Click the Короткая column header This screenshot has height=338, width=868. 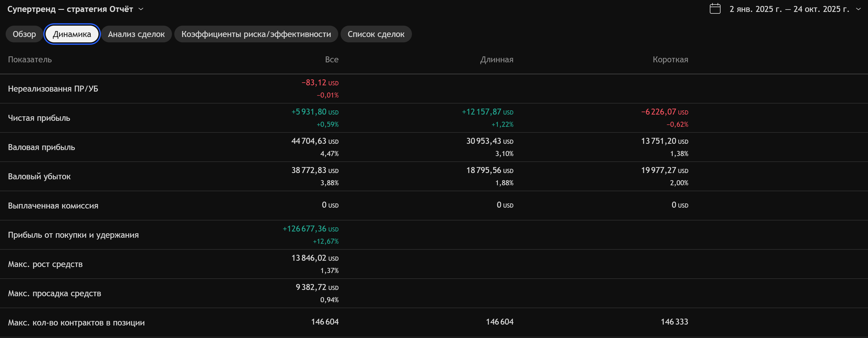[670, 60]
